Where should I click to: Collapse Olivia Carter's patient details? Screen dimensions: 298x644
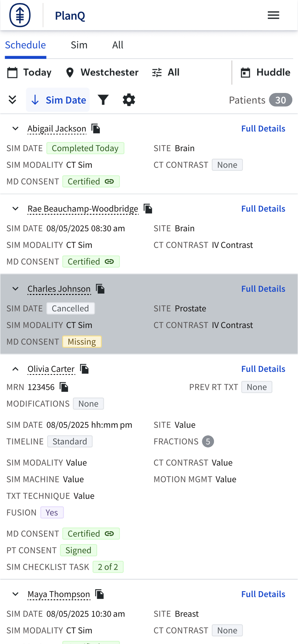(15, 369)
